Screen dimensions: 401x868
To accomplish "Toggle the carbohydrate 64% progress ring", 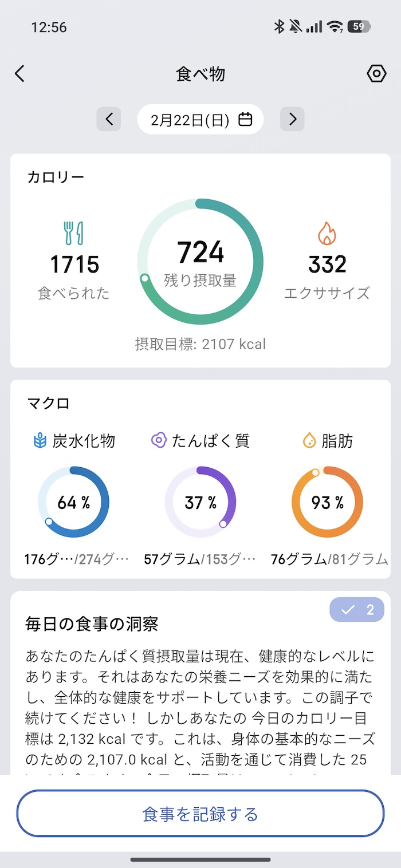I will [74, 502].
